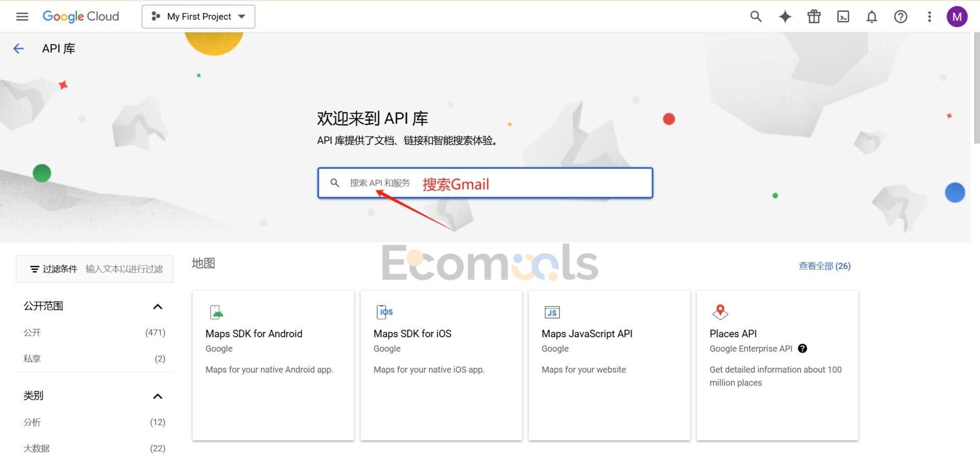Open the Places API card
Screen dimensions: 980x457
tap(777, 365)
